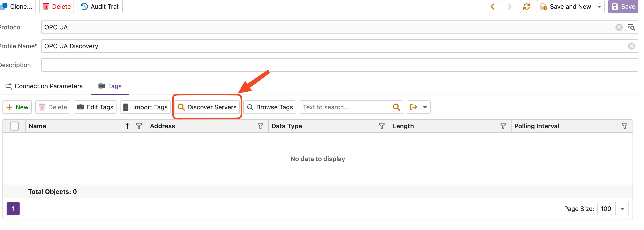Image resolution: width=644 pixels, height=230 pixels.
Task: Toggle the Address column filter
Action: pyautogui.click(x=260, y=126)
